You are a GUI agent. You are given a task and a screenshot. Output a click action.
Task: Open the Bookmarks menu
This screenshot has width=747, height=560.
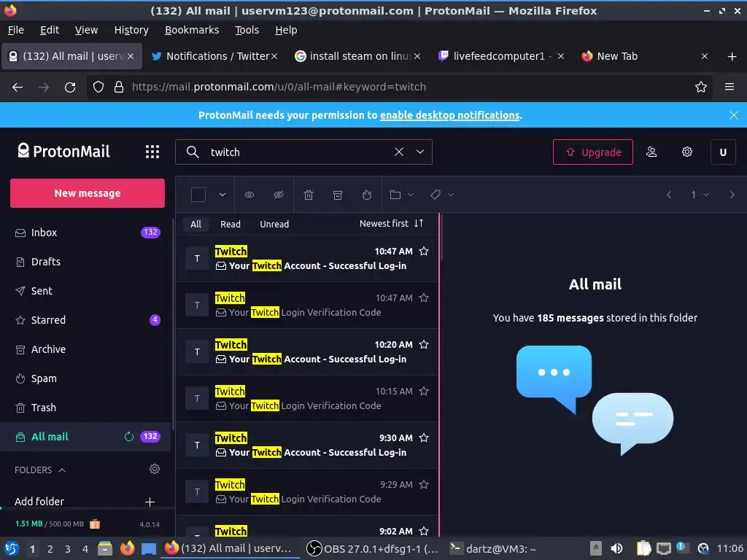pyautogui.click(x=192, y=30)
